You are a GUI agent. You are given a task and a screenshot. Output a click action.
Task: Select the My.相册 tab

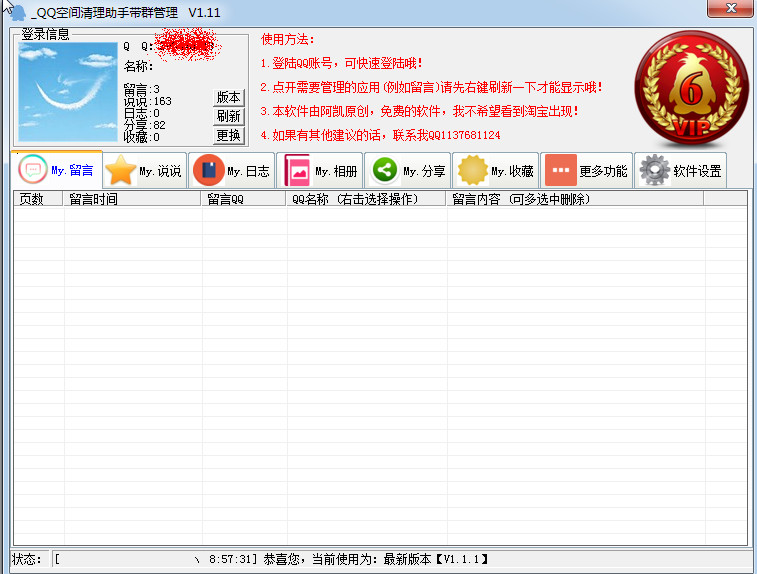click(320, 170)
